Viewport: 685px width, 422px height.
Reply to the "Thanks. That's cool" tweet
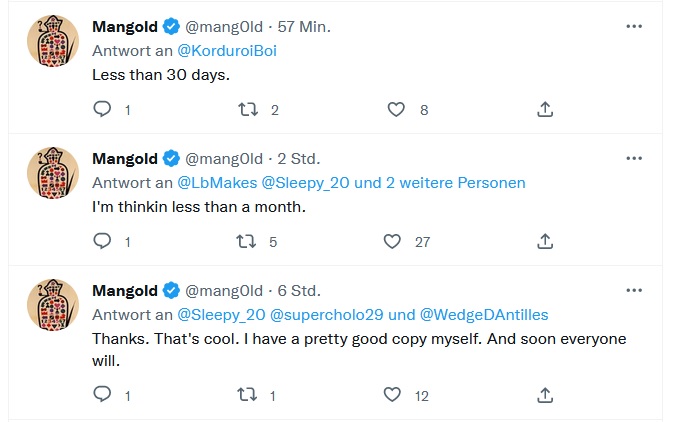tap(102, 395)
